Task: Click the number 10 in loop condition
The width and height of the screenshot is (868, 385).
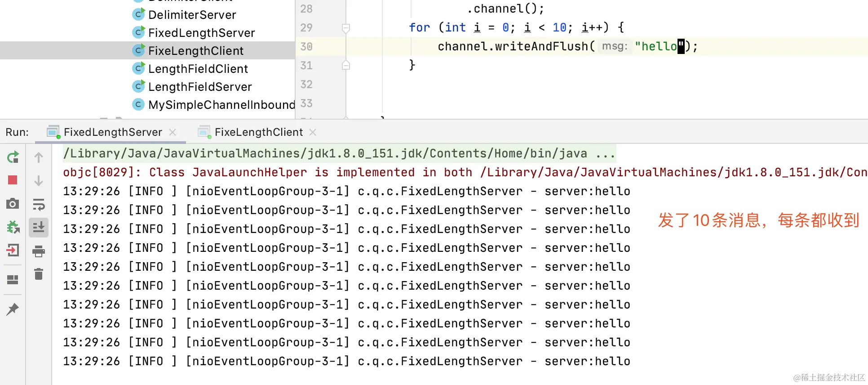Action: (559, 27)
